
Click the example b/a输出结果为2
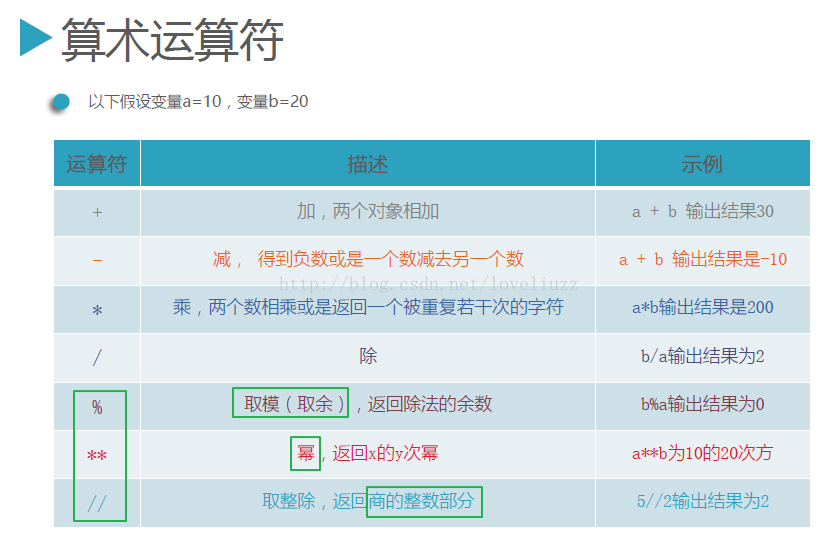pyautogui.click(x=703, y=355)
